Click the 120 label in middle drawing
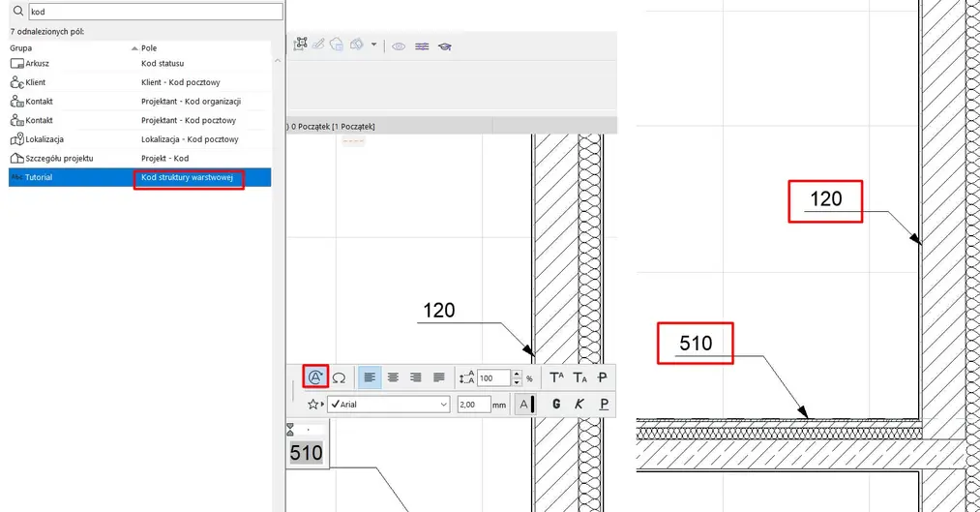This screenshot has width=980, height=512. 439,310
